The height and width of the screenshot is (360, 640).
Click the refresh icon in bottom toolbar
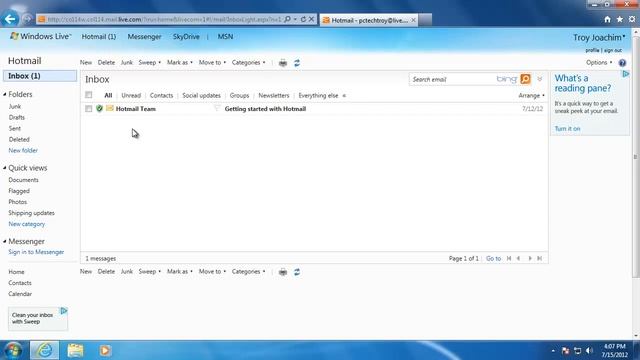pos(297,272)
